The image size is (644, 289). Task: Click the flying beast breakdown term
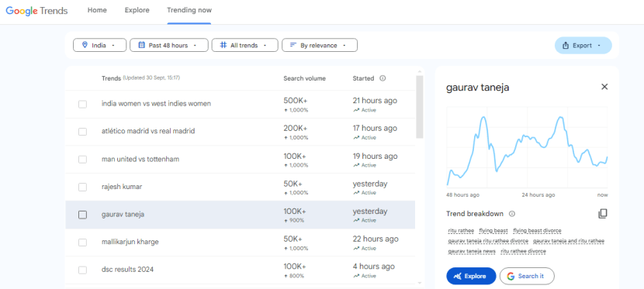pyautogui.click(x=493, y=231)
